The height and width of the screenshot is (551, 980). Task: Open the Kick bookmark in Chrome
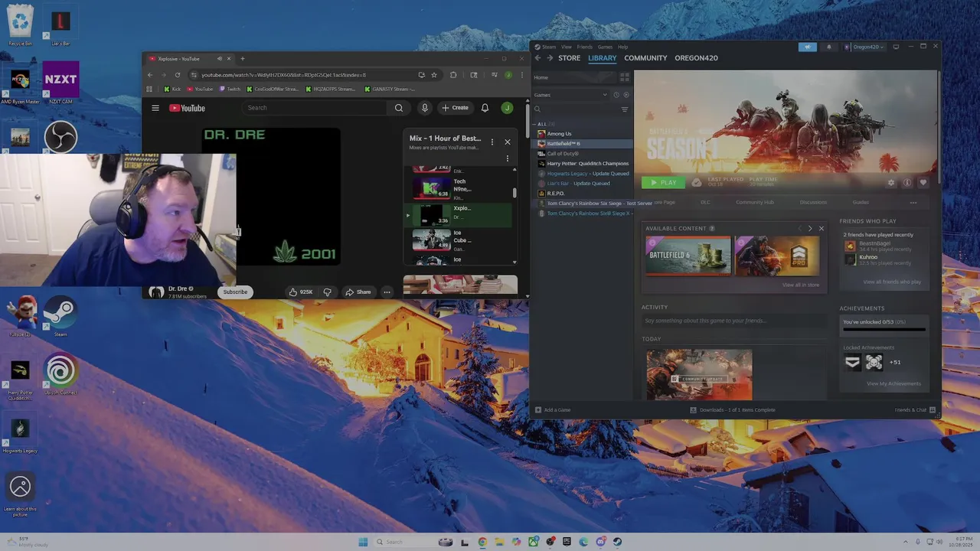172,89
